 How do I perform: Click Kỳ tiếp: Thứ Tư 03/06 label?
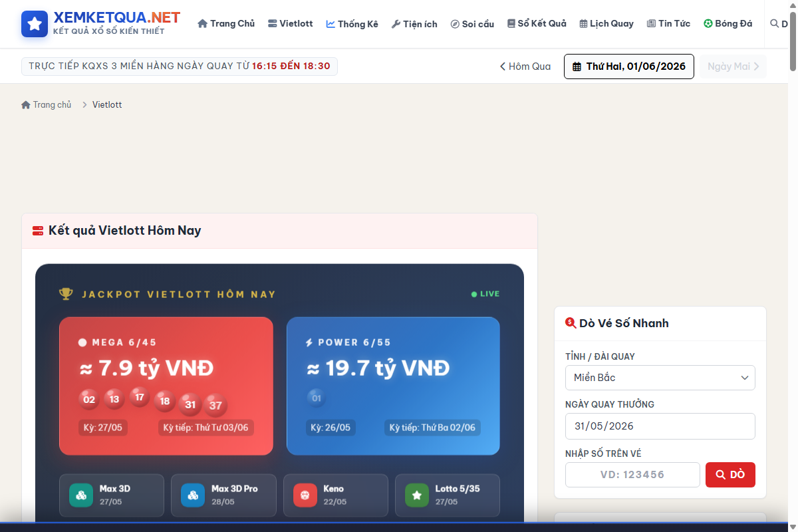pos(206,428)
